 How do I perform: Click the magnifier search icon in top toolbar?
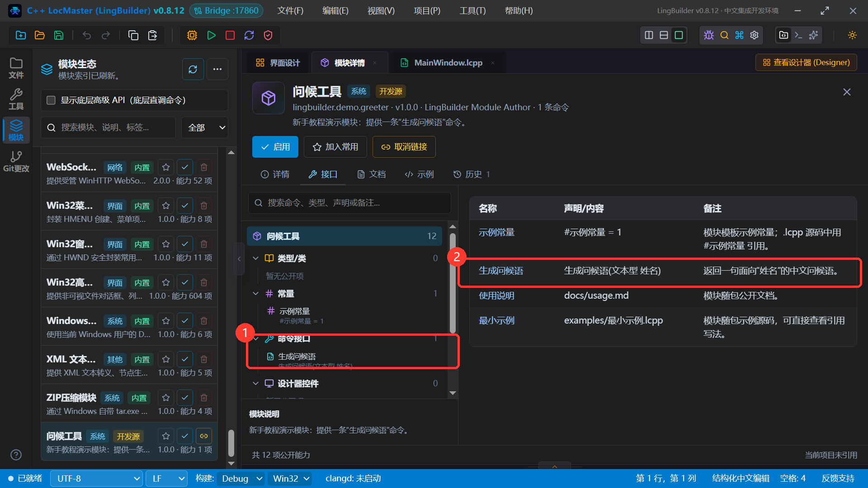pos(724,35)
